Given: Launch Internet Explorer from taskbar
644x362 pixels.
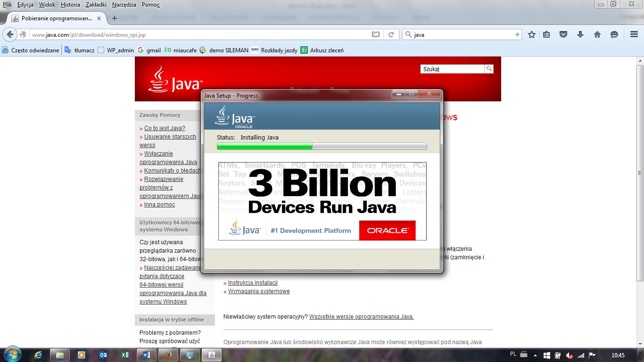Looking at the screenshot, I should (39, 355).
